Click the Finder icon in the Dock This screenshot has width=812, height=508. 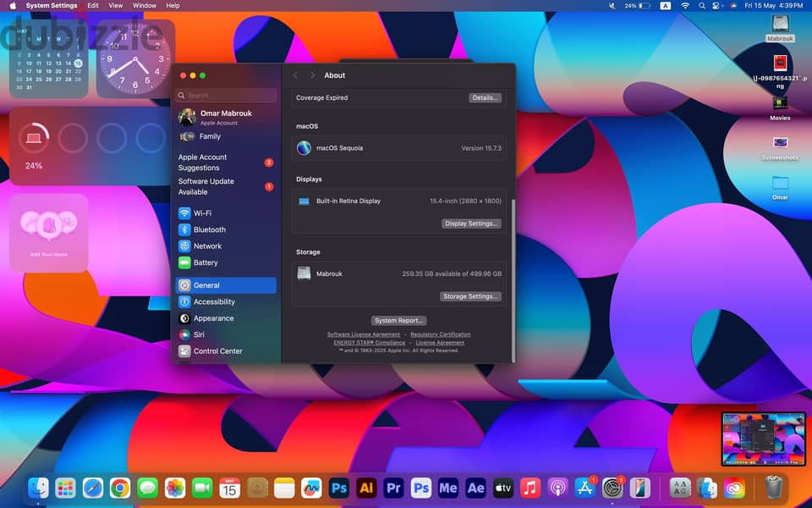tap(38, 488)
